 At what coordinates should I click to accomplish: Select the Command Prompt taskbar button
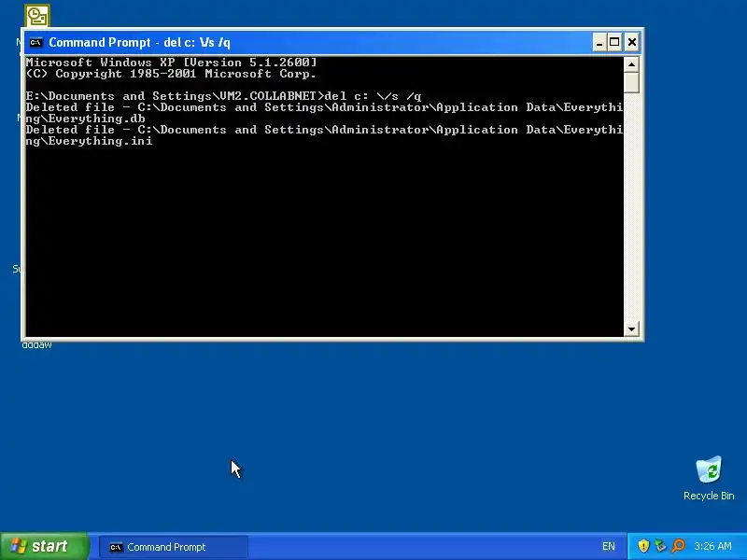174,547
